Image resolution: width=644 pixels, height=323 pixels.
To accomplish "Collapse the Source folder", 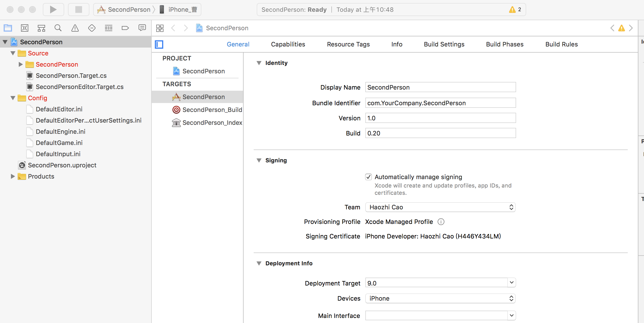I will 13,53.
